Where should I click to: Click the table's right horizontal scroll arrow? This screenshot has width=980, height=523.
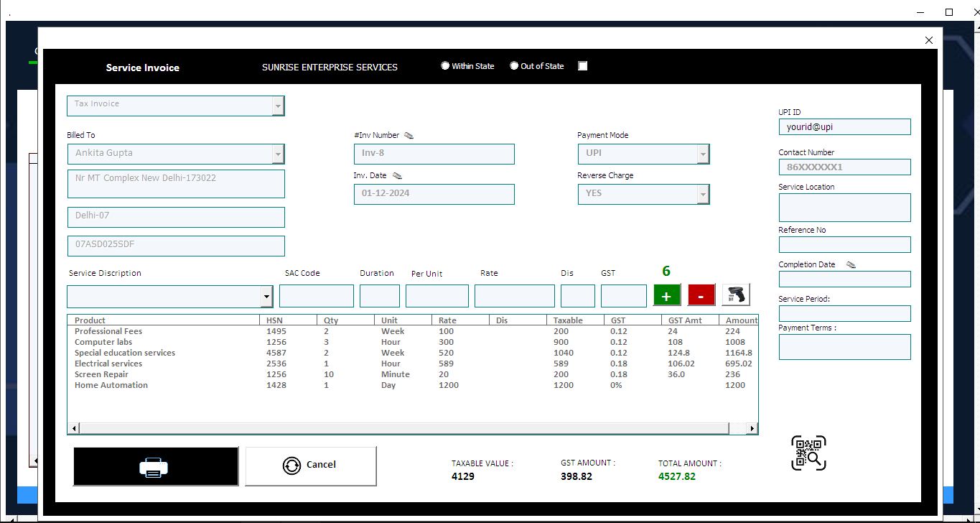[752, 429]
